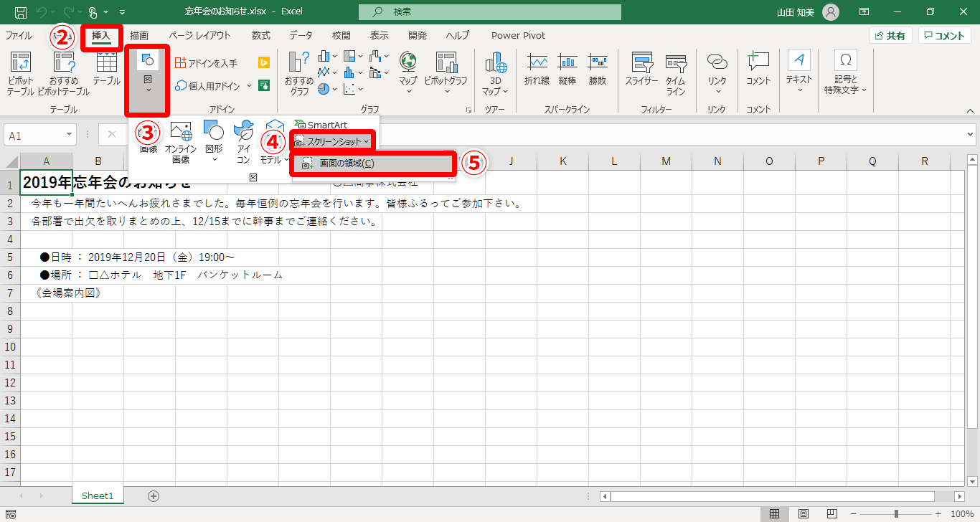Insert a 縦棒 sparkline

click(567, 69)
